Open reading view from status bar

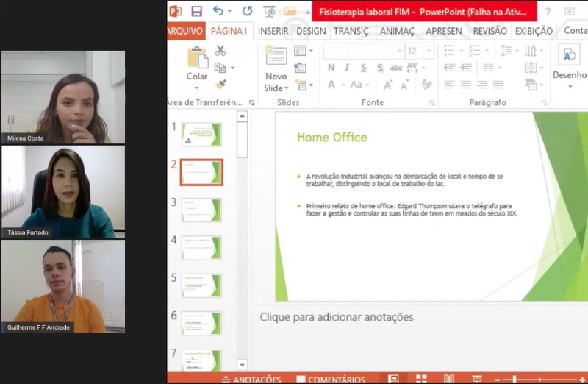[x=449, y=379]
